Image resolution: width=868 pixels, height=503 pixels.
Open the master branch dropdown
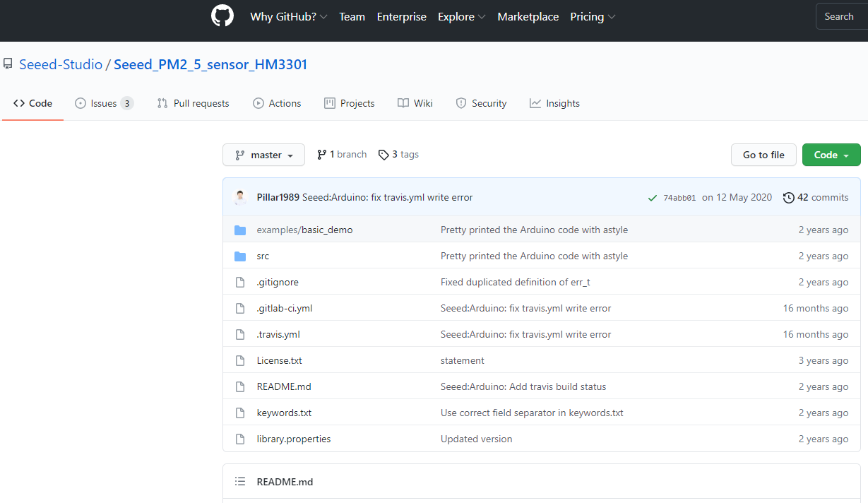[x=263, y=155]
